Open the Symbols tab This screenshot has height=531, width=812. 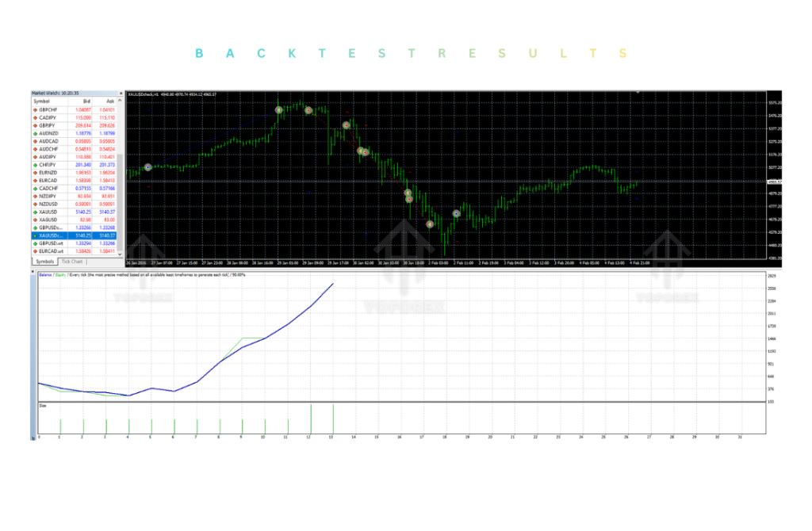[x=44, y=261]
